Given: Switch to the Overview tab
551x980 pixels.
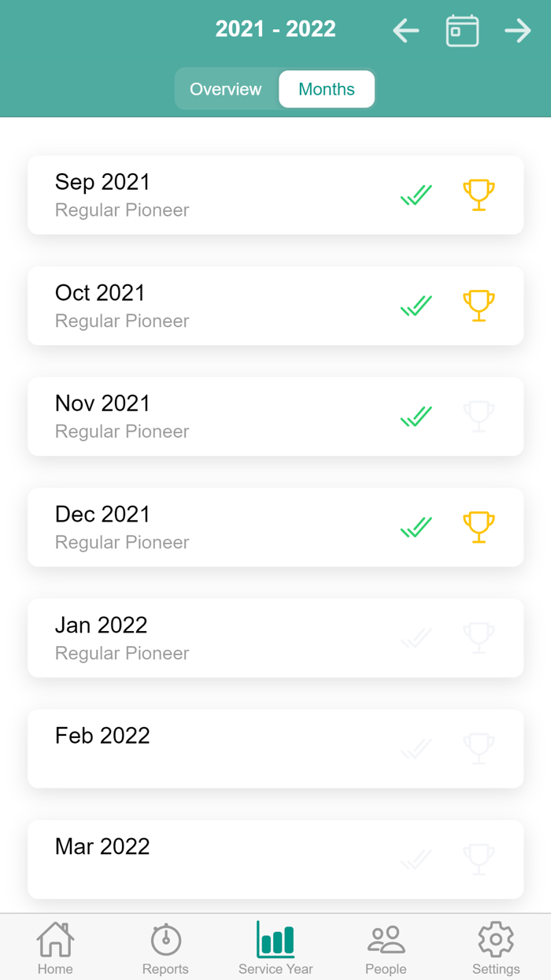Looking at the screenshot, I should pyautogui.click(x=226, y=89).
